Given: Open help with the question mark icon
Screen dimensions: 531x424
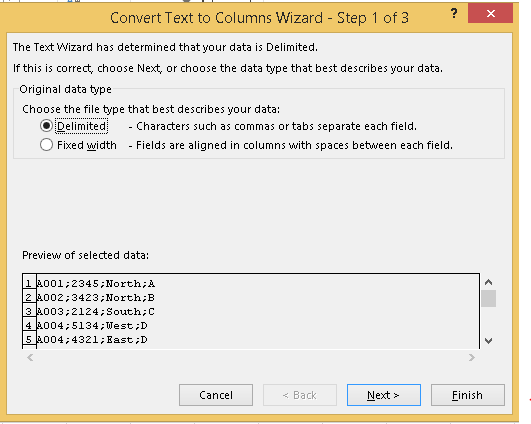Looking at the screenshot, I should (x=454, y=14).
